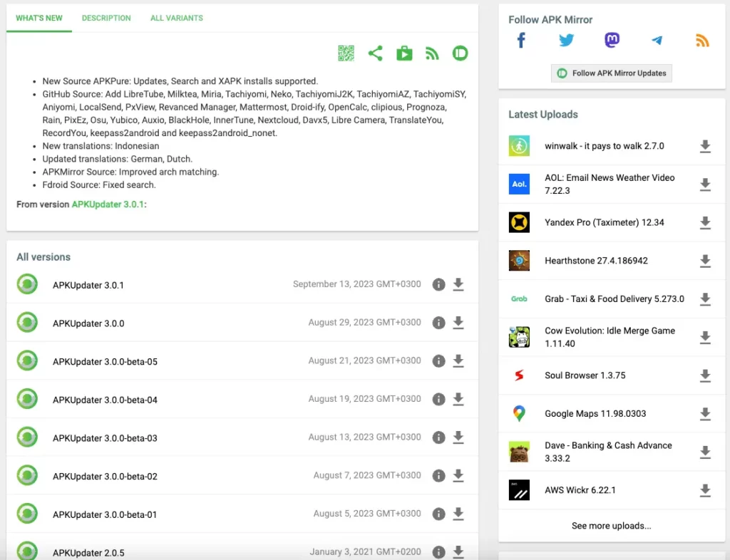Image resolution: width=730 pixels, height=560 pixels.
Task: Download Hearthstone 27.4.186942
Action: point(705,261)
